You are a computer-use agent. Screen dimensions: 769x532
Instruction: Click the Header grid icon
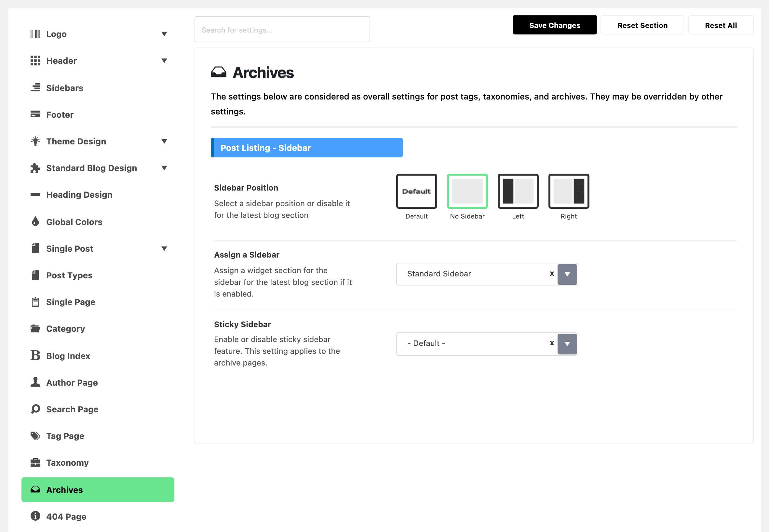35,61
